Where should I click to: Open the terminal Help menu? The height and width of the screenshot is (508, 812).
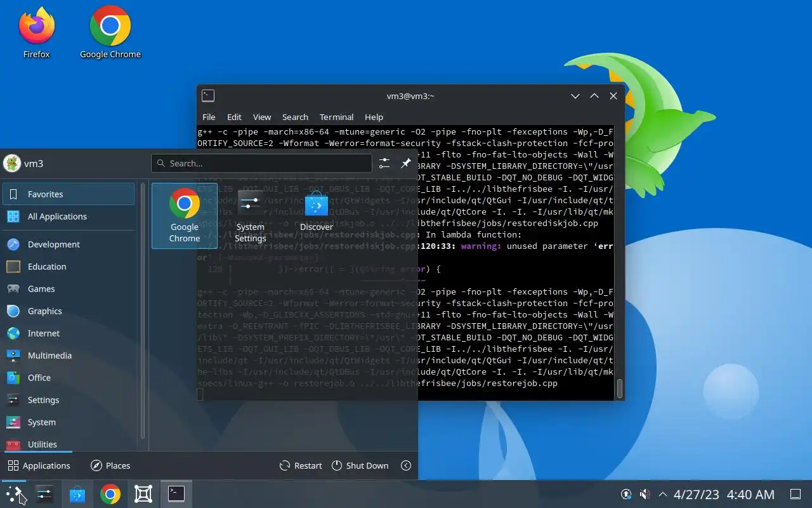pyautogui.click(x=374, y=117)
